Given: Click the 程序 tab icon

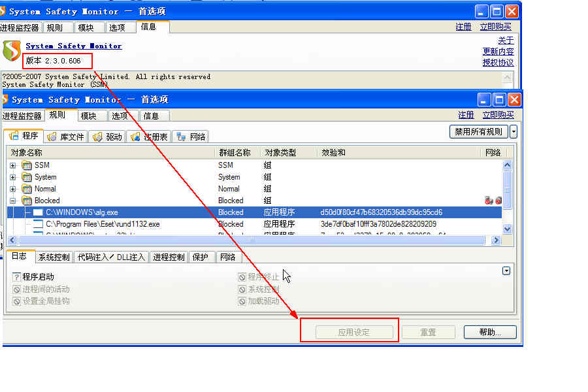Looking at the screenshot, I should 14,135.
